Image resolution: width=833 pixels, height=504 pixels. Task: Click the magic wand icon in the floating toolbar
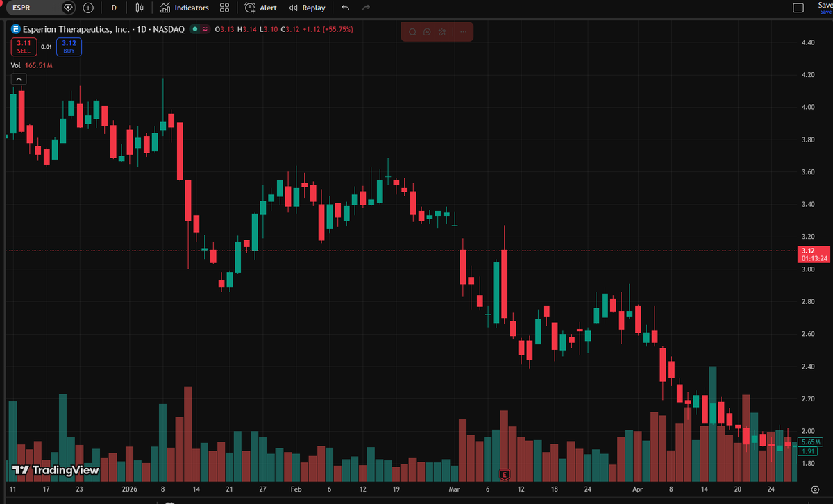pos(441,32)
